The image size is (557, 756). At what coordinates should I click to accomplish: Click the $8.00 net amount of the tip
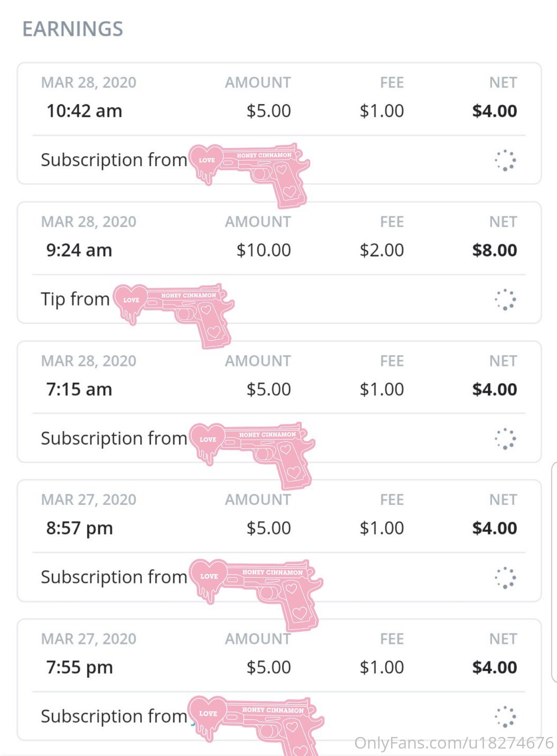coord(495,250)
